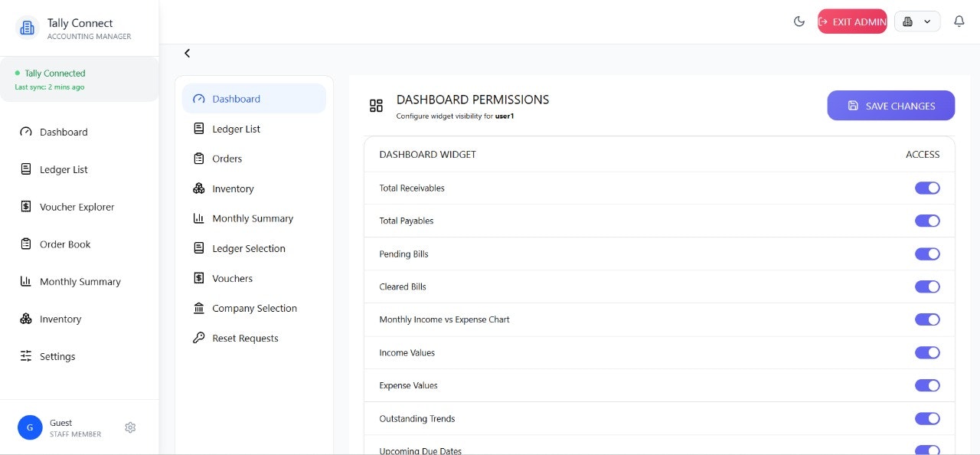Go to Order Book page

pos(80,244)
